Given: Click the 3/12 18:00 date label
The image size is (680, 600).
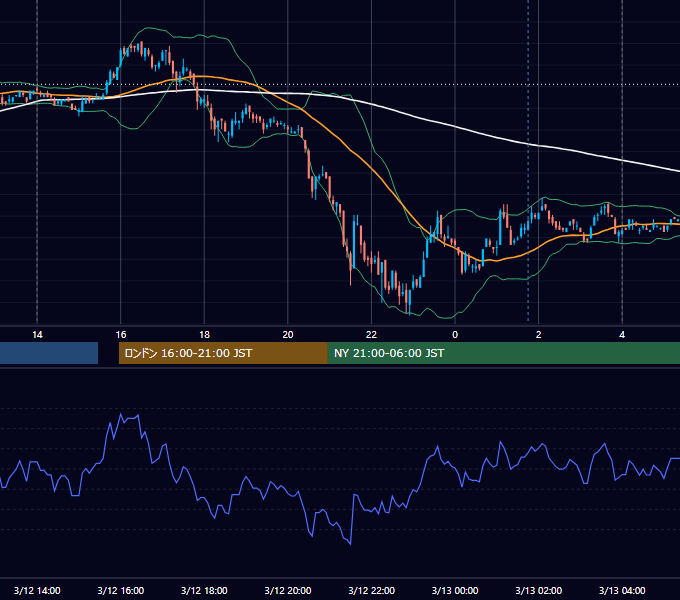Looking at the screenshot, I should click(x=204, y=590).
